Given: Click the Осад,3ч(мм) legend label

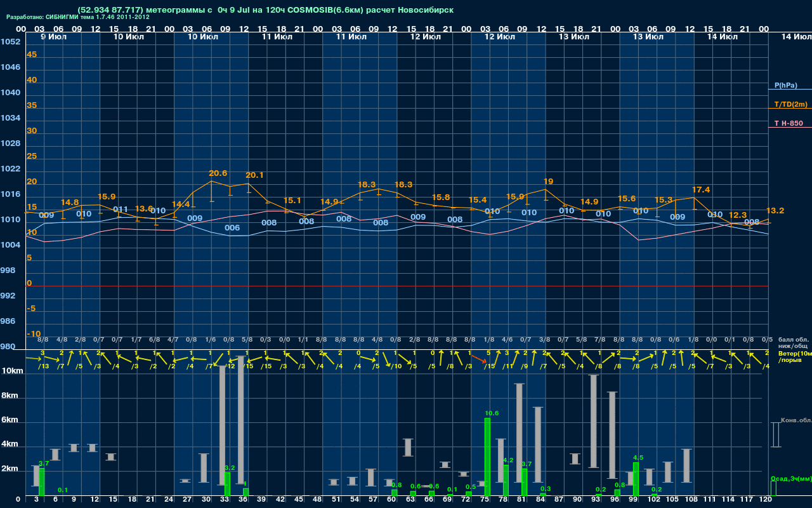Looking at the screenshot, I should 791,478.
